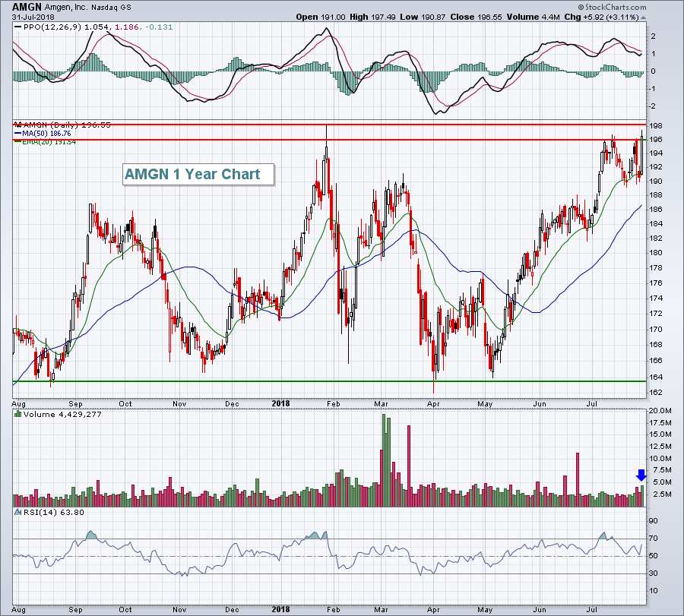Open the StockCharts.com copyright link

click(612, 7)
